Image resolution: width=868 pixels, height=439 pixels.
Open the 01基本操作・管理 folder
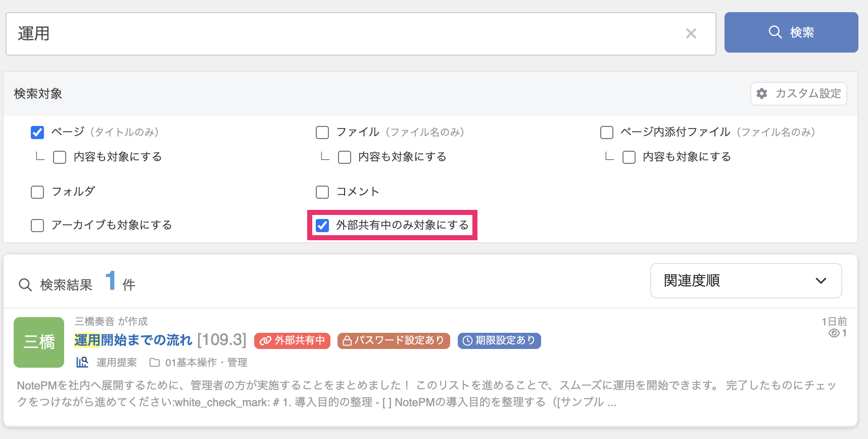[x=206, y=363]
